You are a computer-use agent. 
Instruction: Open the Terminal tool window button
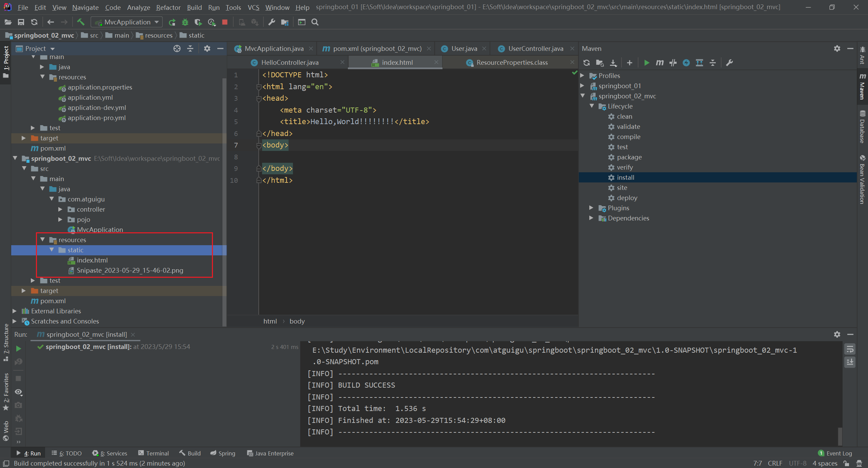tap(154, 453)
